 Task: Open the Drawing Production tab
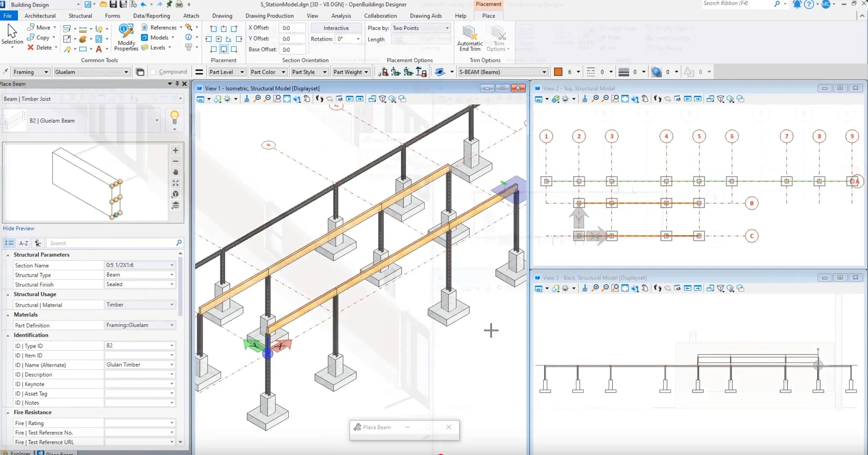(269, 16)
